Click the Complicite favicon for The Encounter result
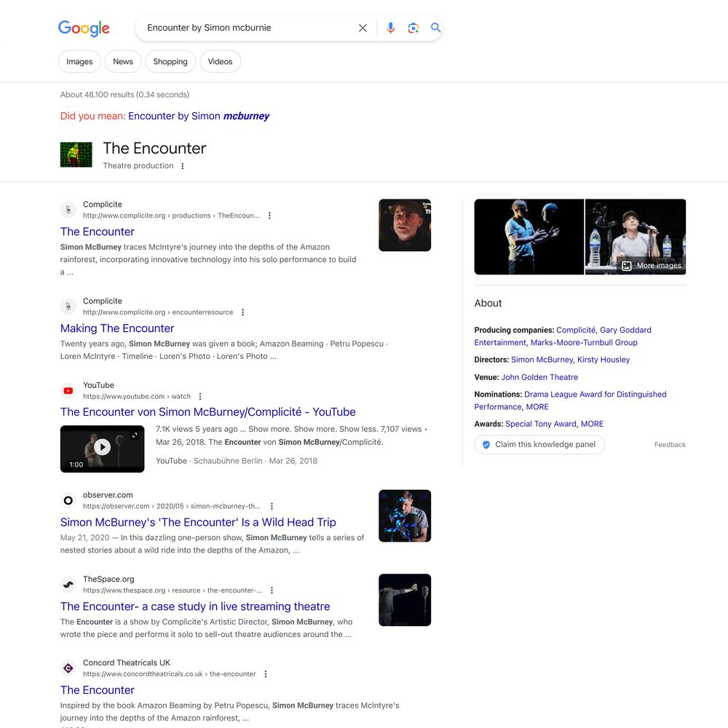 (x=68, y=210)
